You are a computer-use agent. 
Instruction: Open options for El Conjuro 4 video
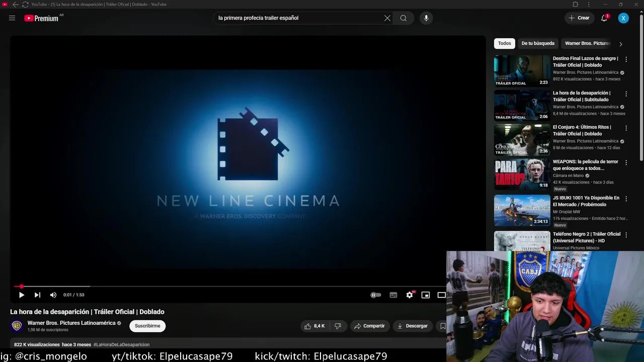tap(626, 128)
